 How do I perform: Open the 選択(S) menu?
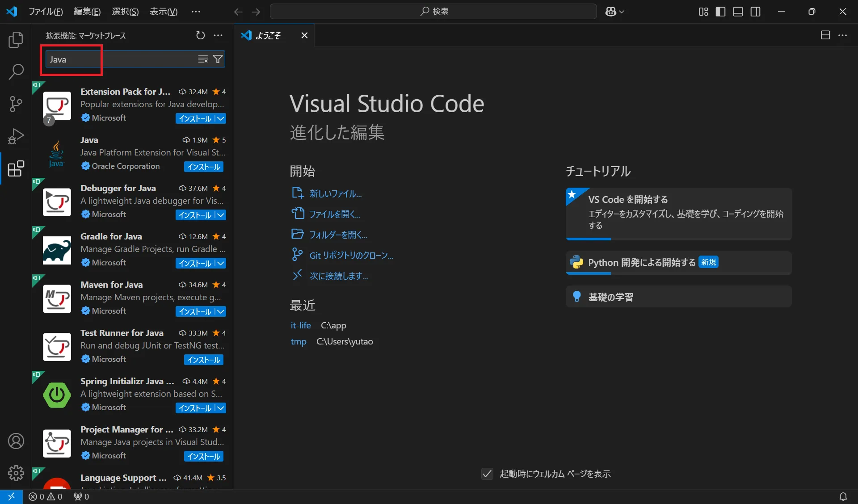pos(125,12)
